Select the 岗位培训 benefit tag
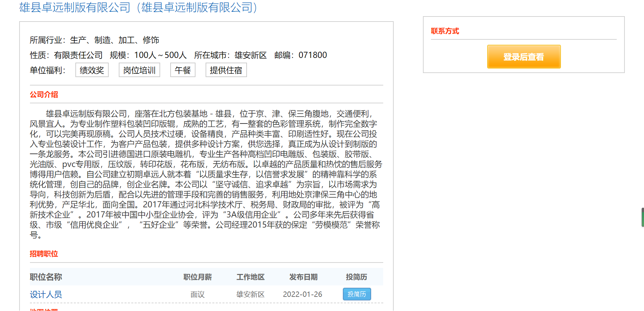Image resolution: width=644 pixels, height=311 pixels. pos(139,70)
